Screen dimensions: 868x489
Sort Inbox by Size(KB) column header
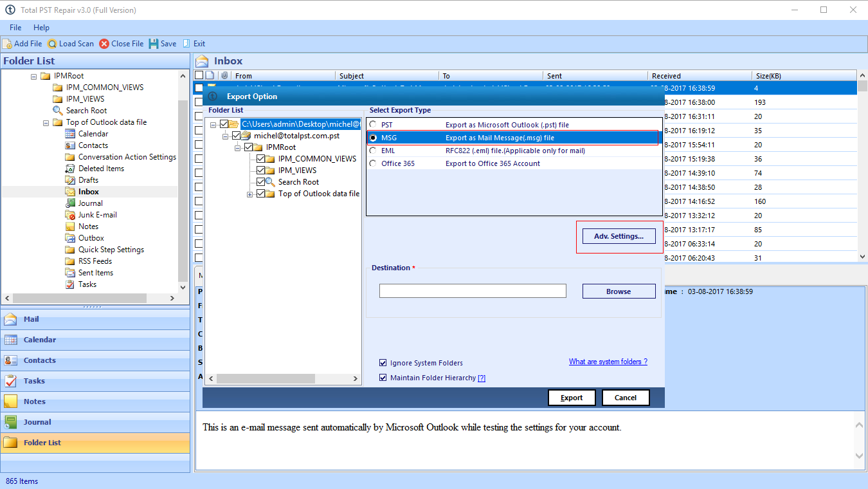tap(804, 76)
